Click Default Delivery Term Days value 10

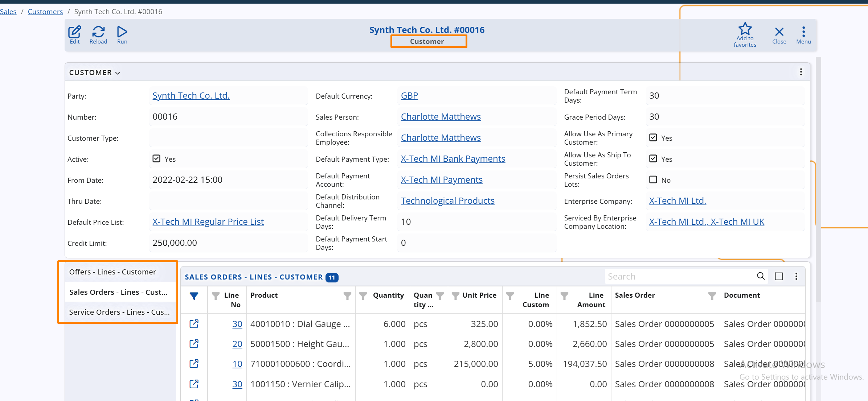pos(406,222)
